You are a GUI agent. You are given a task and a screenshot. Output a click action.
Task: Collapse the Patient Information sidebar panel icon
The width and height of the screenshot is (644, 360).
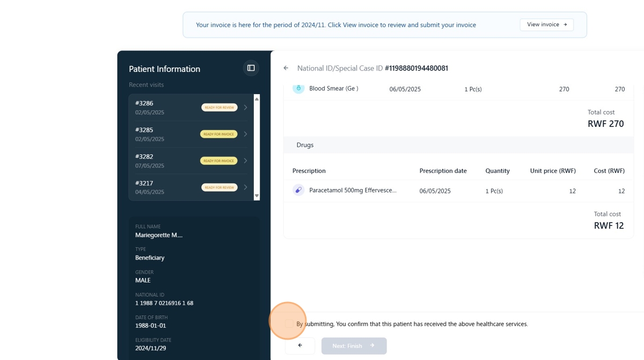(251, 68)
